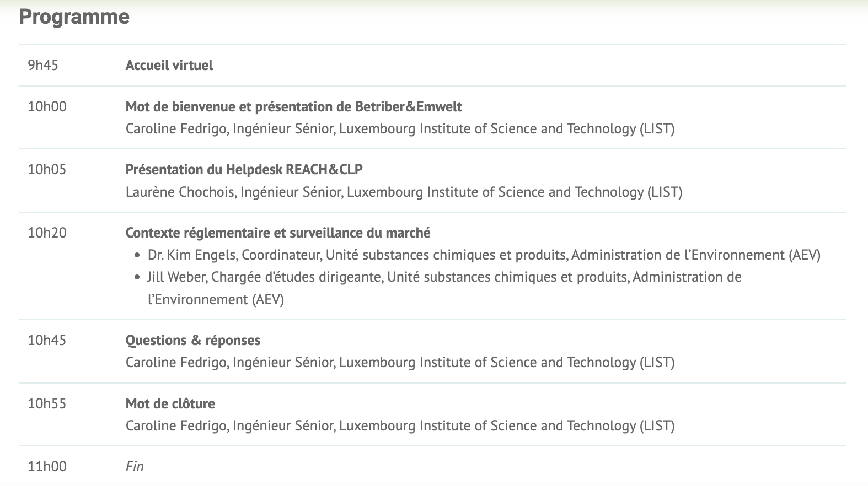
Task: Click Questions & réponses session title
Action: [x=193, y=340]
